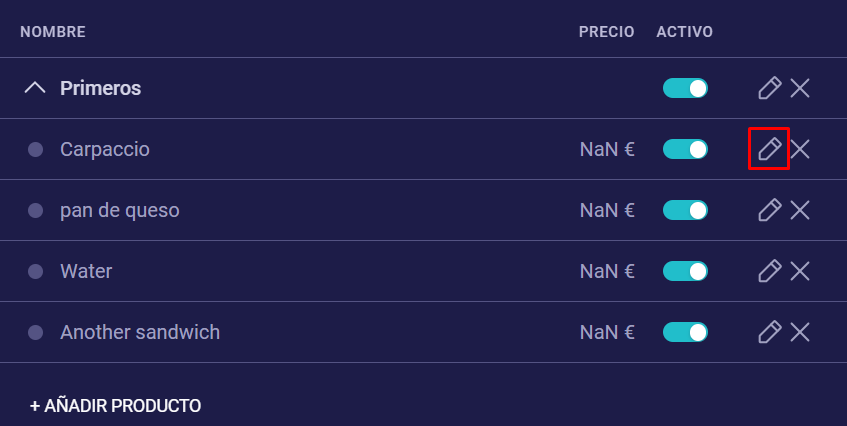Collapse the Primeros category chevron
Image resolution: width=847 pixels, height=426 pixels.
[35, 88]
